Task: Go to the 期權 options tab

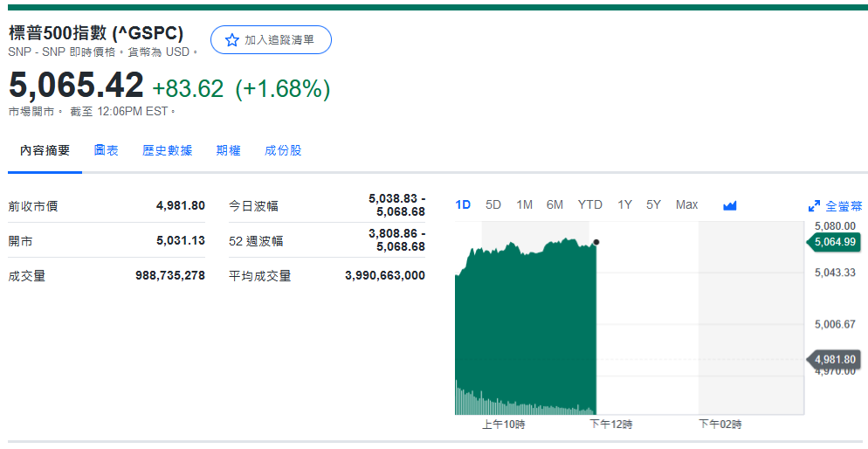Action: 228,151
